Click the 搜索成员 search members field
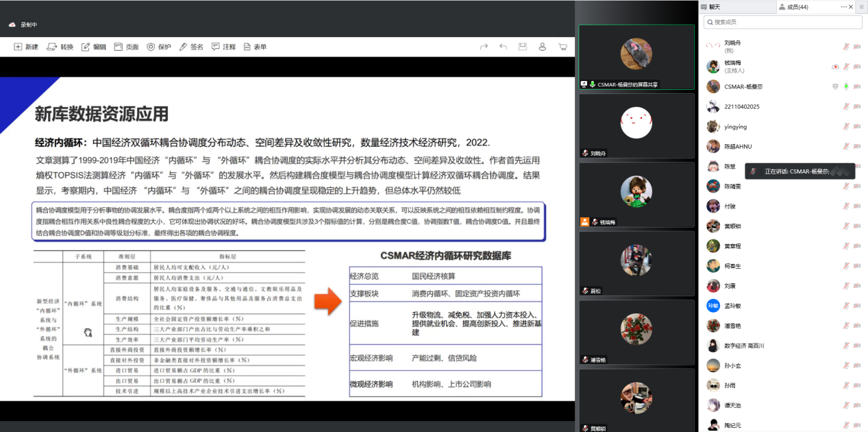 781,22
